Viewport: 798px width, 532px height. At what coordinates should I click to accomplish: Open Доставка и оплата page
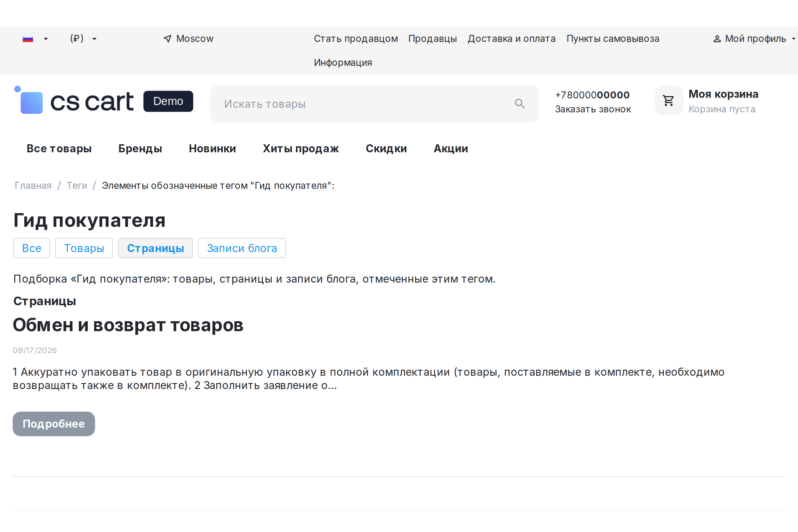(511, 39)
